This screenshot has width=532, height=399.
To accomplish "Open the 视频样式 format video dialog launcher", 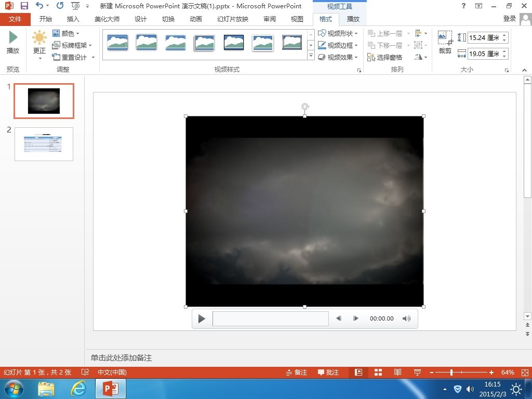I will (x=359, y=70).
